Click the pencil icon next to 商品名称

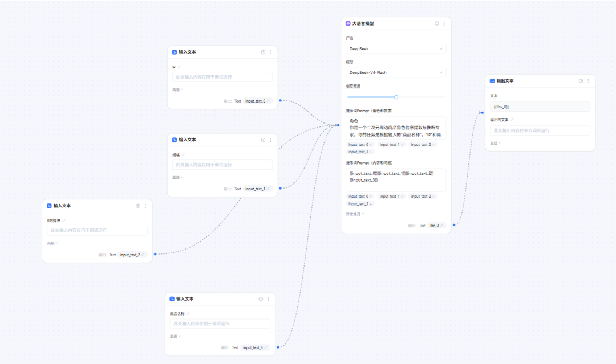tap(188, 314)
